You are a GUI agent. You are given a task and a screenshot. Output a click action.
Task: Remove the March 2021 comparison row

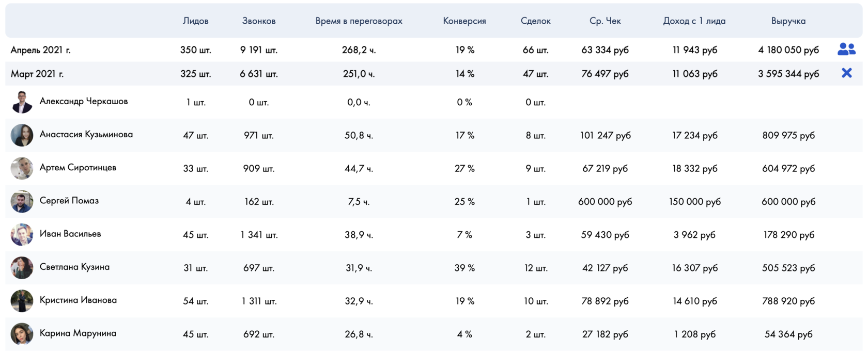[846, 73]
